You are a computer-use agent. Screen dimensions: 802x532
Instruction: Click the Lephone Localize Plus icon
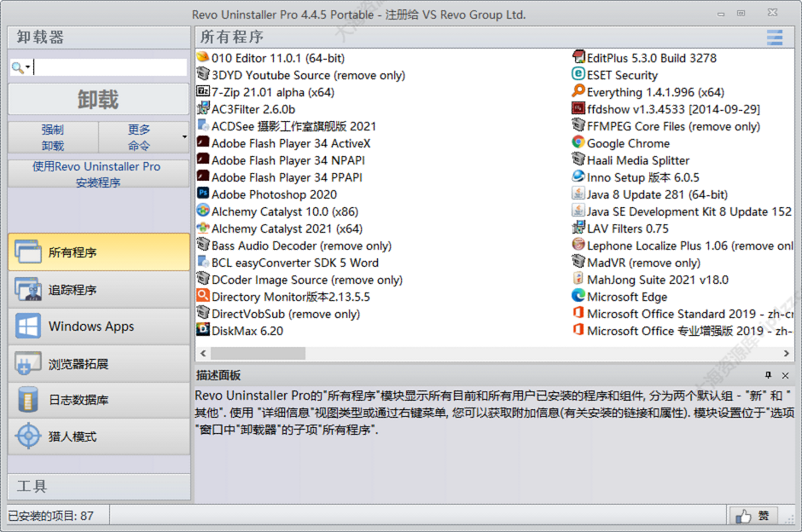[x=578, y=245]
